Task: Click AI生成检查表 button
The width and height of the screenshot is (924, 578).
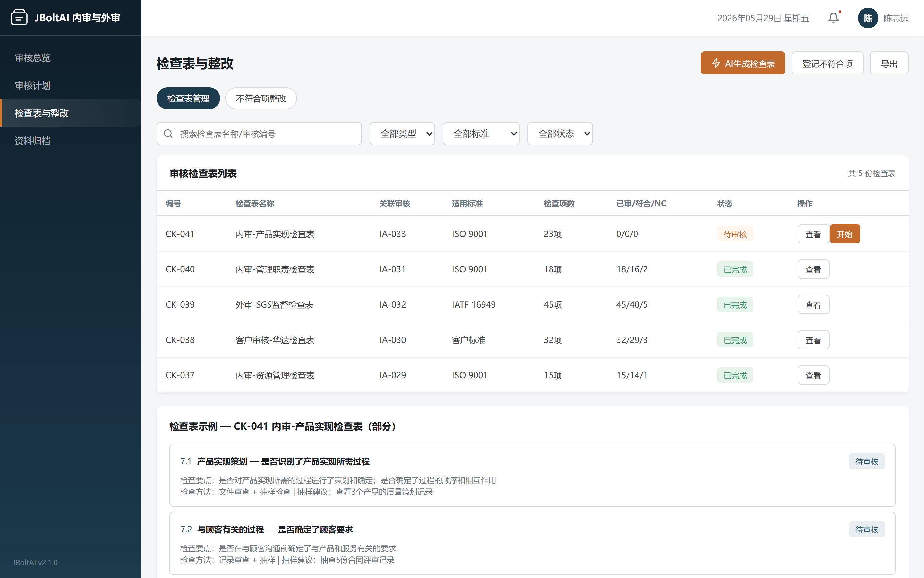Action: tap(743, 63)
